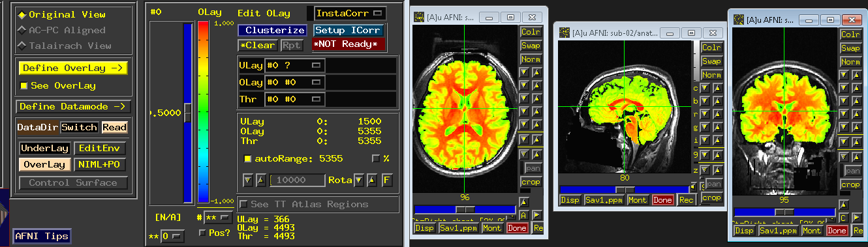Click Disp in the axial image window

[424, 228]
